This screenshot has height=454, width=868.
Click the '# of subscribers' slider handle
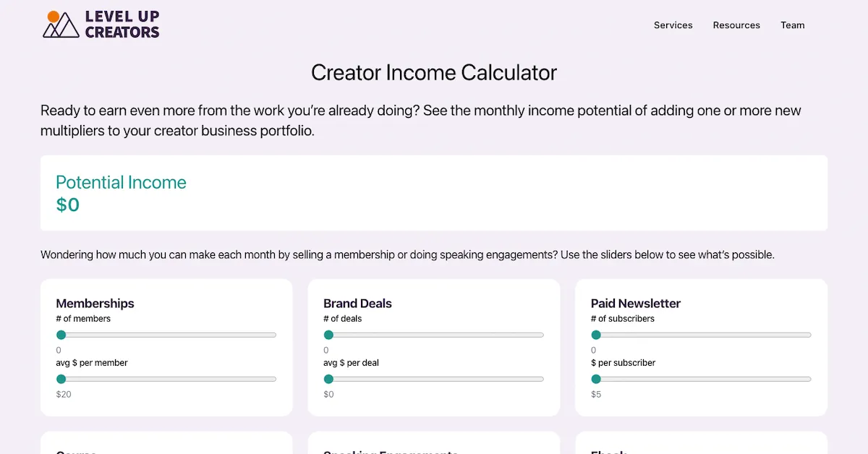[596, 335]
